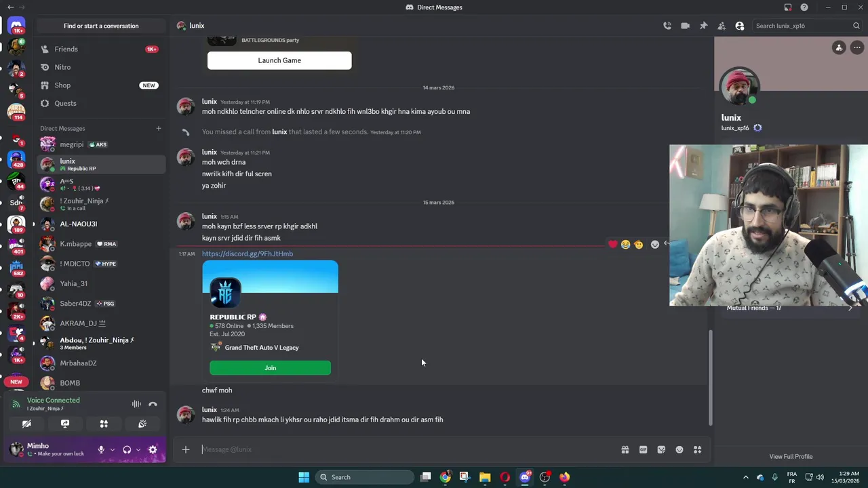
Task: Open Firefox from the taskbar
Action: click(564, 477)
